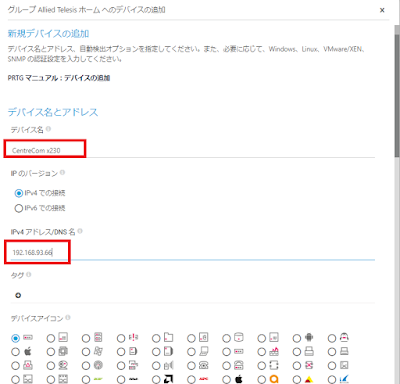Keep the first switch device icon selected
Viewport: 400px width, 384px height.
tap(16, 338)
